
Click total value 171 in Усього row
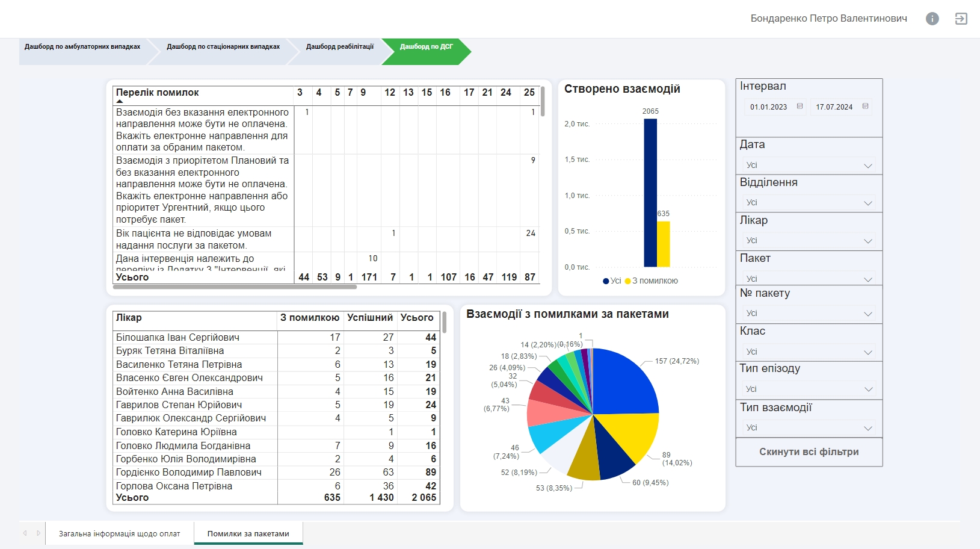pyautogui.click(x=369, y=278)
